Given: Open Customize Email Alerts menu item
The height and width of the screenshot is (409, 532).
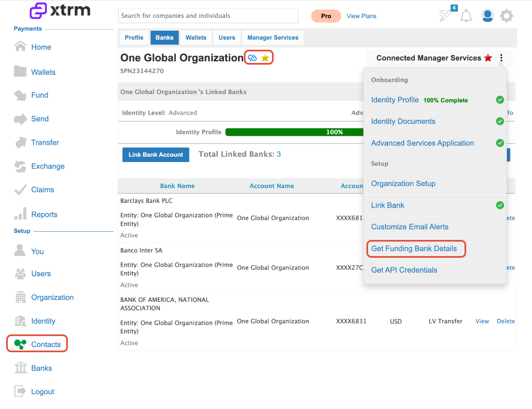Looking at the screenshot, I should tap(410, 227).
